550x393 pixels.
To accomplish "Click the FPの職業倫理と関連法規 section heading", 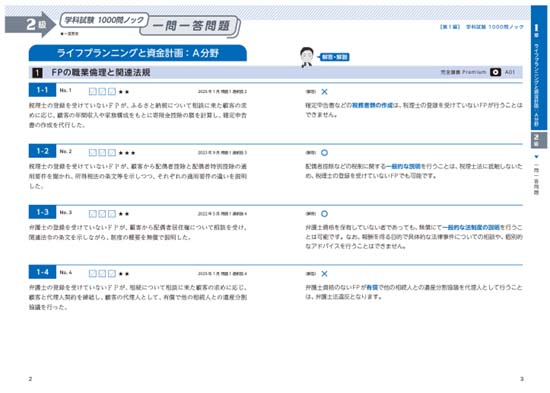I will [x=101, y=73].
